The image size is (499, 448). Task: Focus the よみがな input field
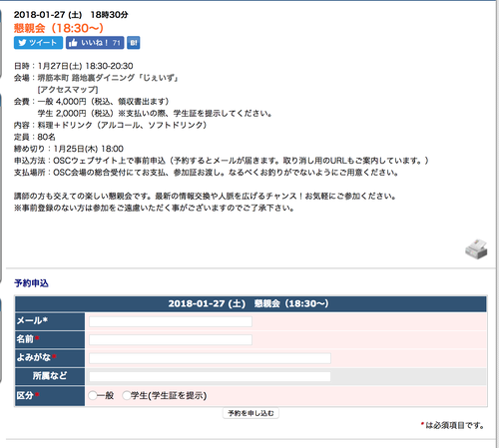(210, 358)
